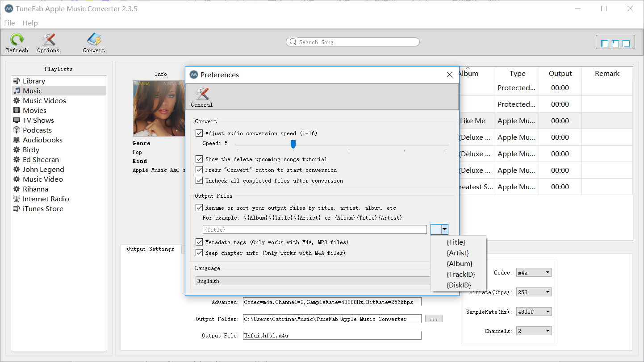Click the Output Folder path field
Screen dimensions: 644x362
[332, 319]
